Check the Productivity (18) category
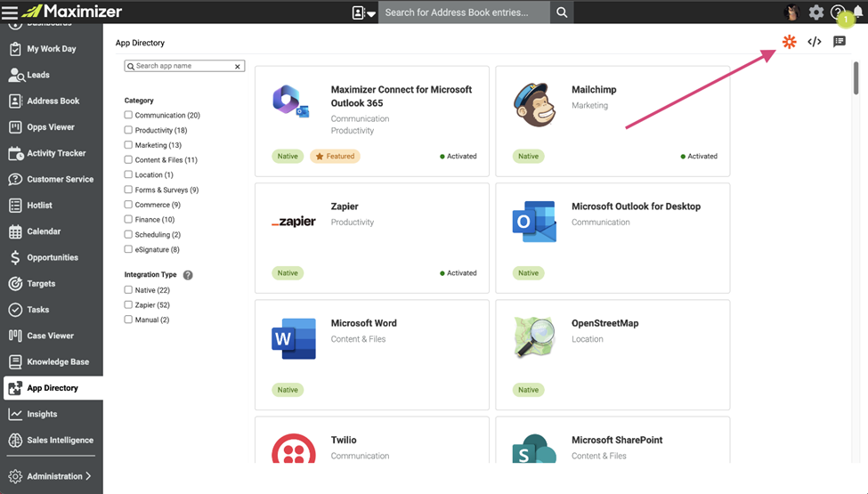This screenshot has height=494, width=868. point(128,130)
